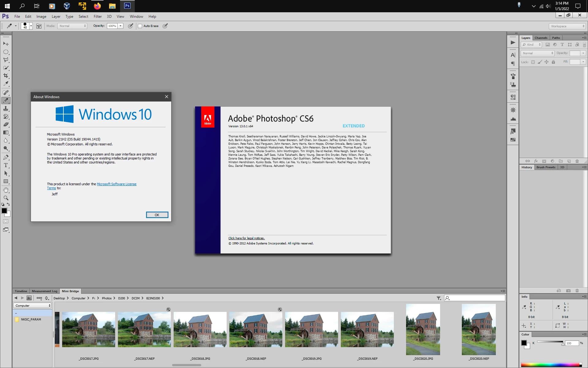Open the Mode dropdown in options bar

coord(72,26)
